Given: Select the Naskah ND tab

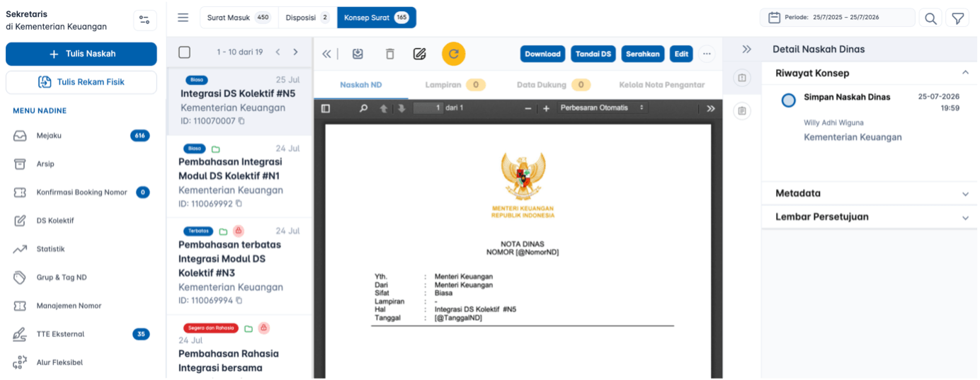Looking at the screenshot, I should 361,85.
